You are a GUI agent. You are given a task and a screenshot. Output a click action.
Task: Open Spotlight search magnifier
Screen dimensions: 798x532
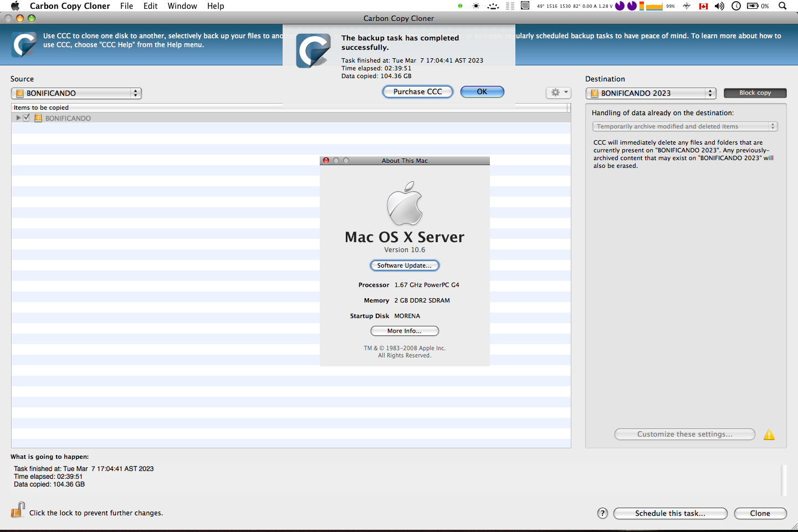point(782,6)
